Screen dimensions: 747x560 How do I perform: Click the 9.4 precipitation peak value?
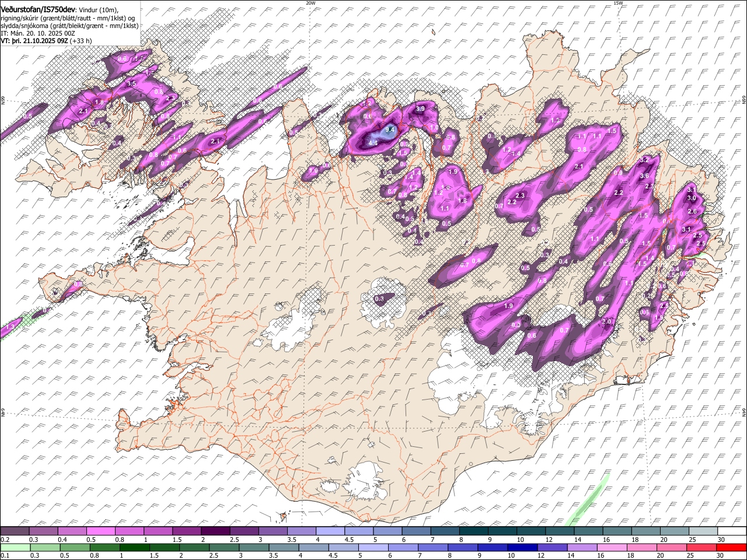pyautogui.click(x=390, y=129)
